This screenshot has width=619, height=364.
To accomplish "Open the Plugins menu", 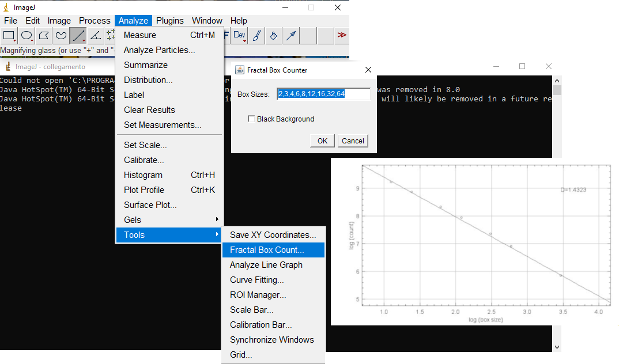I will tap(170, 21).
